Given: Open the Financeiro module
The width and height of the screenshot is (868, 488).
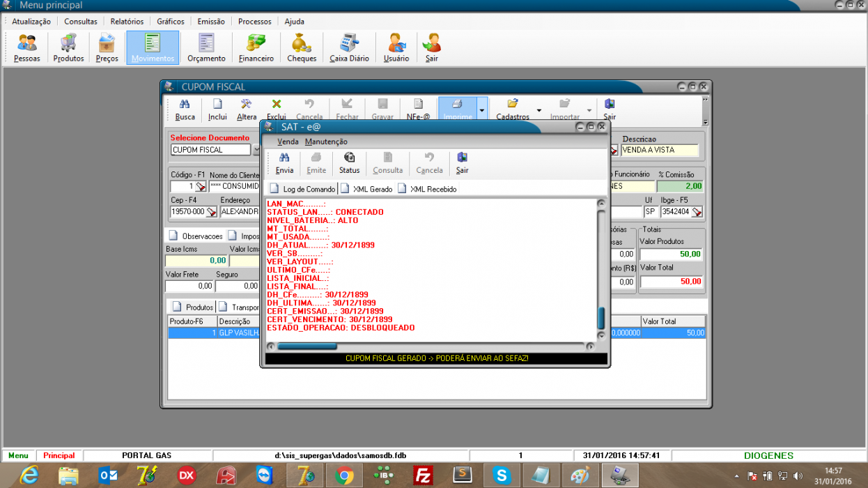Looking at the screenshot, I should coord(256,47).
